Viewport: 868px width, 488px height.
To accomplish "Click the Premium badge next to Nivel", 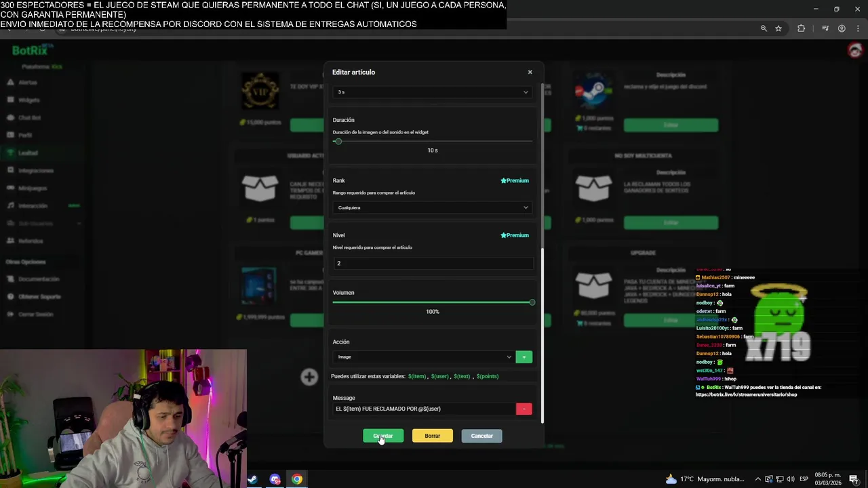I will tap(515, 235).
